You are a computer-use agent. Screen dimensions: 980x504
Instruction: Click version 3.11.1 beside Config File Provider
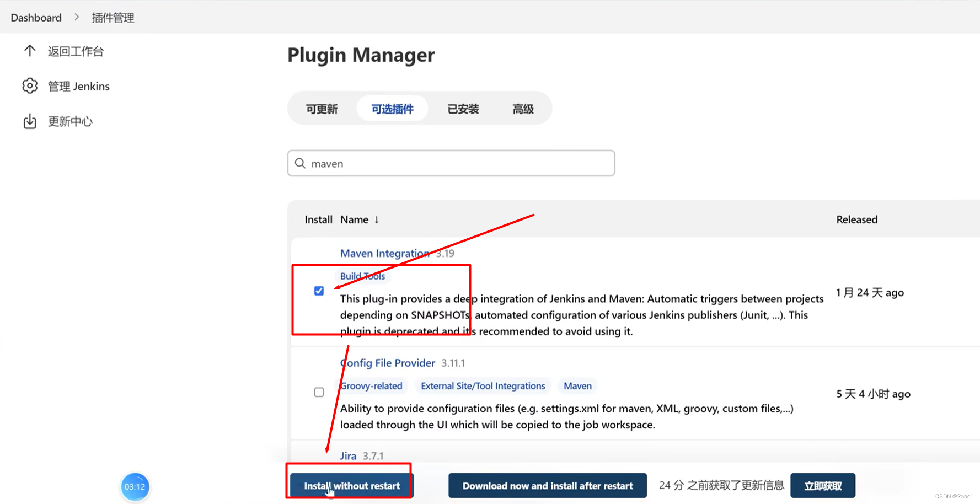coord(453,363)
